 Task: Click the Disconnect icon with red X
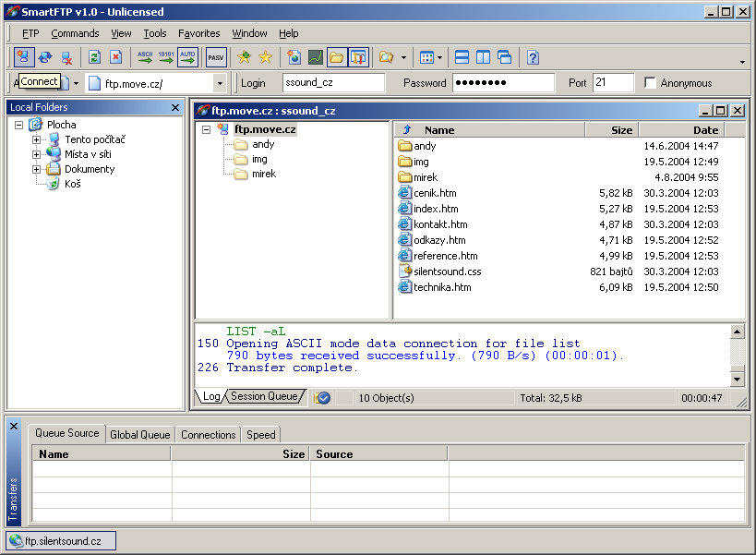click(66, 57)
